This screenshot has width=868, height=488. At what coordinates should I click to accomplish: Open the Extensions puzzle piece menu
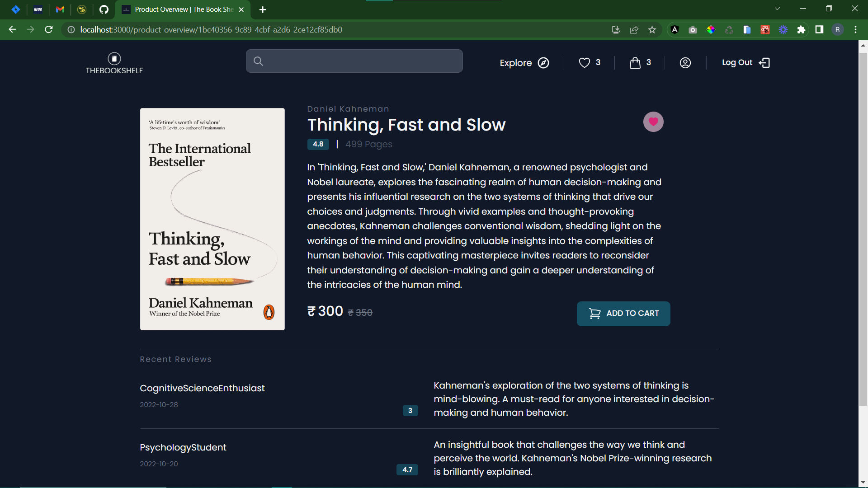click(x=801, y=30)
